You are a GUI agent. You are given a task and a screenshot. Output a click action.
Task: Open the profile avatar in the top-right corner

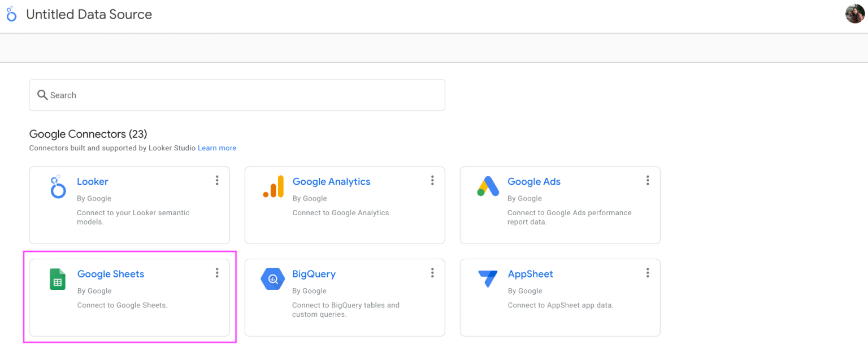(x=854, y=14)
